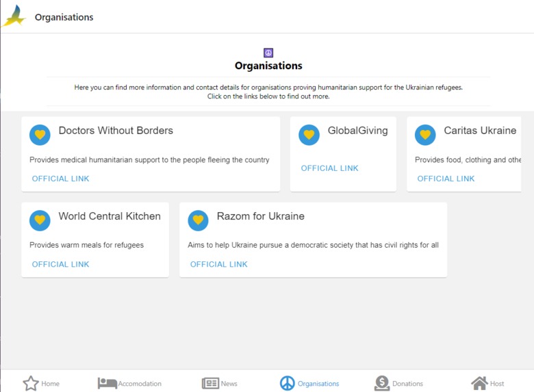Click the peace sign Organisations icon in bottom bar
The image size is (534, 392).
287,383
